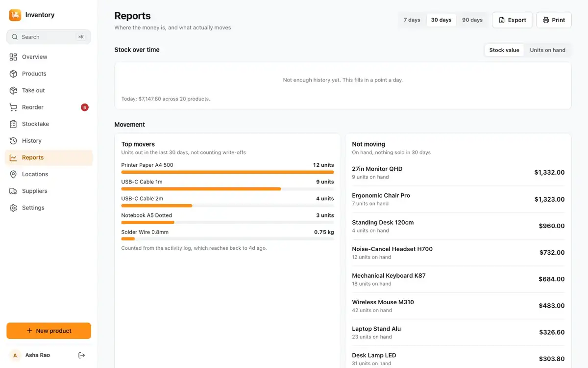Switch range to 7 days
Image resolution: width=588 pixels, height=368 pixels.
click(412, 20)
